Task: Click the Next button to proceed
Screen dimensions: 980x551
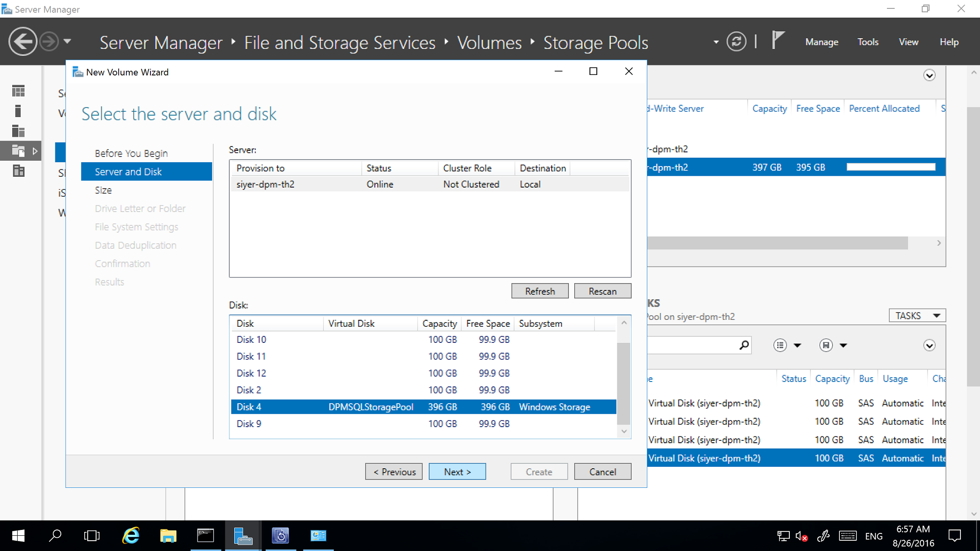Action: coord(457,472)
